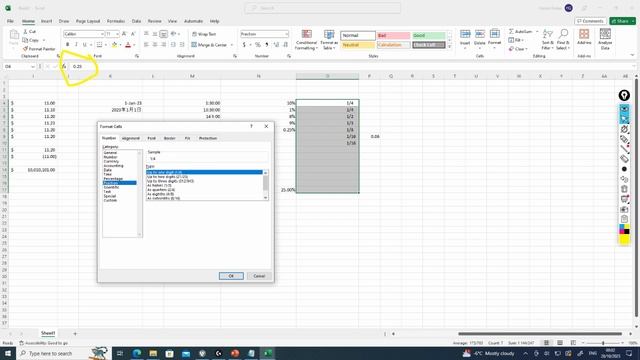This screenshot has height=360, width=640.
Task: Open Conditional Formatting menu
Action: [306, 40]
